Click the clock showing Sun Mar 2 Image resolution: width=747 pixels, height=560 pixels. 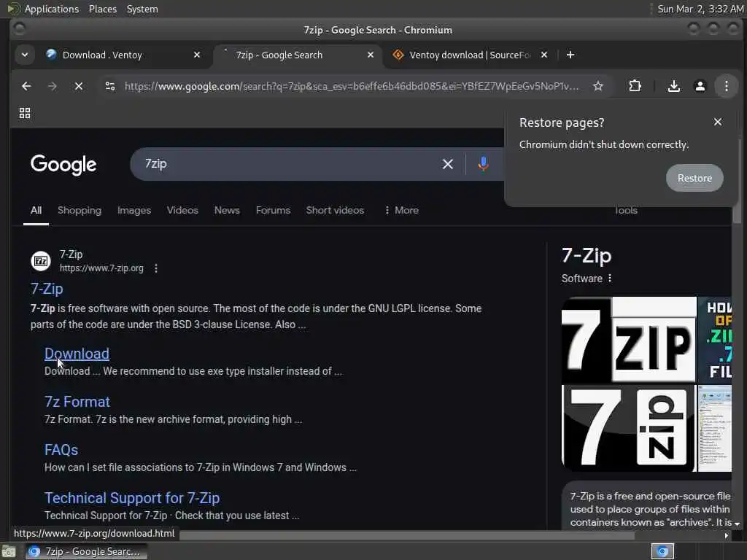pyautogui.click(x=700, y=9)
